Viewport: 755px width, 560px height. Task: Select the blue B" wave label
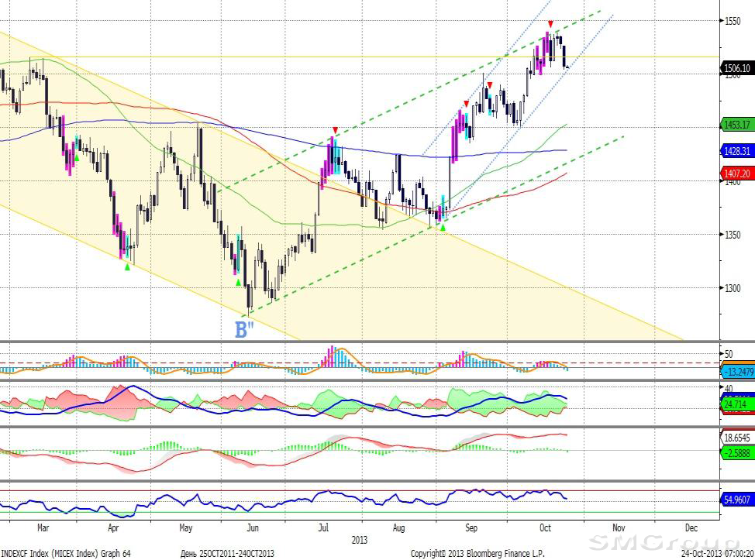pos(244,329)
